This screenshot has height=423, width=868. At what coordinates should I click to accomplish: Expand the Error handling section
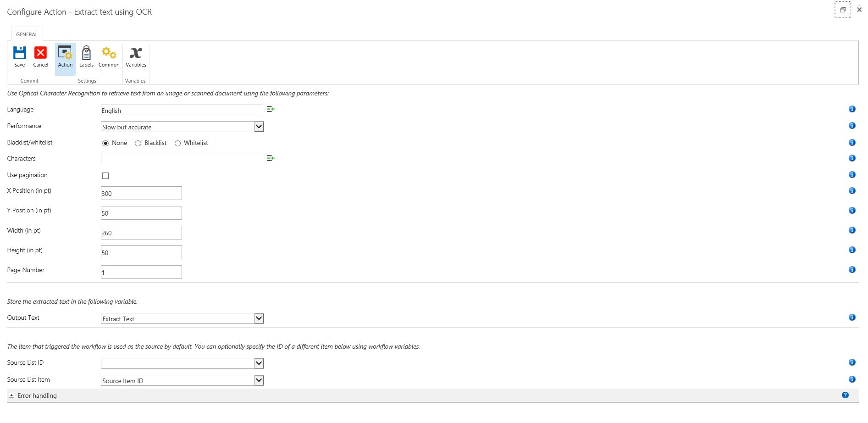11,395
